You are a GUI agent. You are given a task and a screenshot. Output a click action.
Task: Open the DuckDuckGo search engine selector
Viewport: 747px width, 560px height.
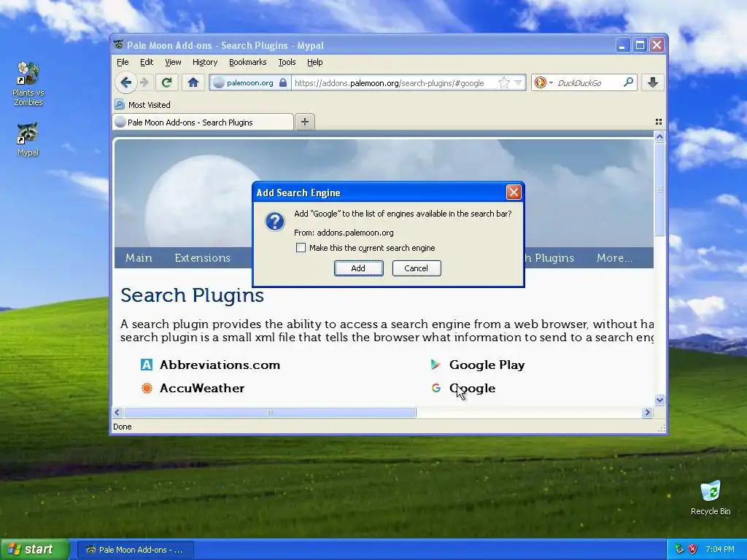pyautogui.click(x=543, y=82)
